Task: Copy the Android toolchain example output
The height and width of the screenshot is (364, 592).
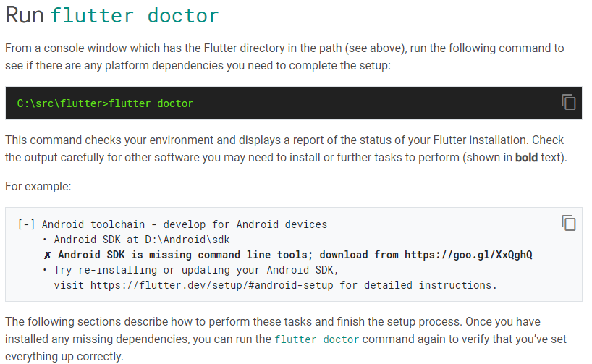Action: [x=569, y=223]
